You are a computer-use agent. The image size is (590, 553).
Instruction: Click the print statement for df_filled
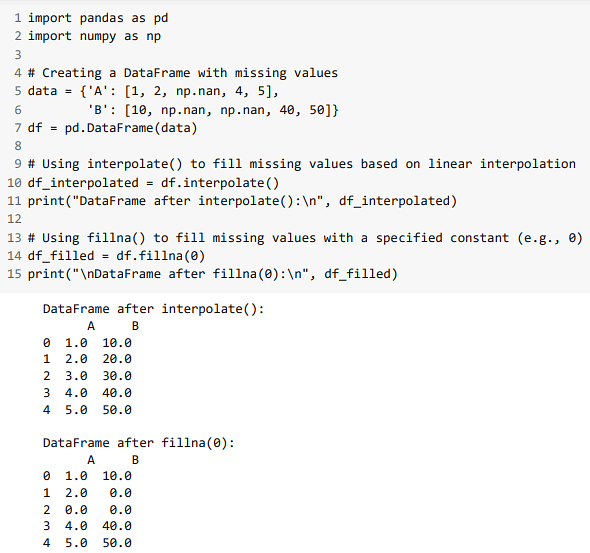pos(213,274)
